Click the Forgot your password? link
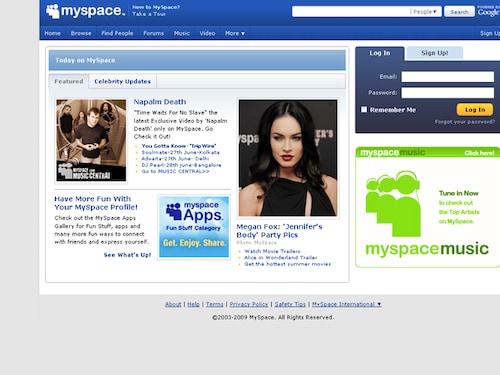Image resolution: width=500 pixels, height=375 pixels. point(465,122)
